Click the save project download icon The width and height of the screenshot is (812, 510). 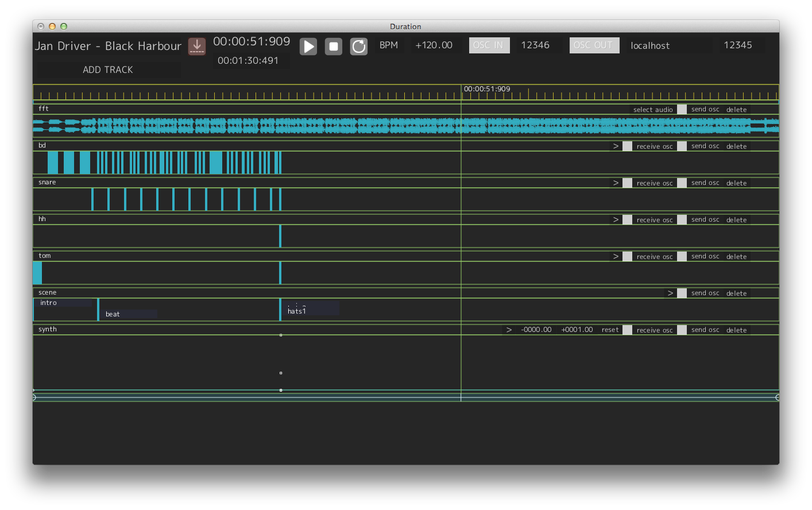pos(197,46)
